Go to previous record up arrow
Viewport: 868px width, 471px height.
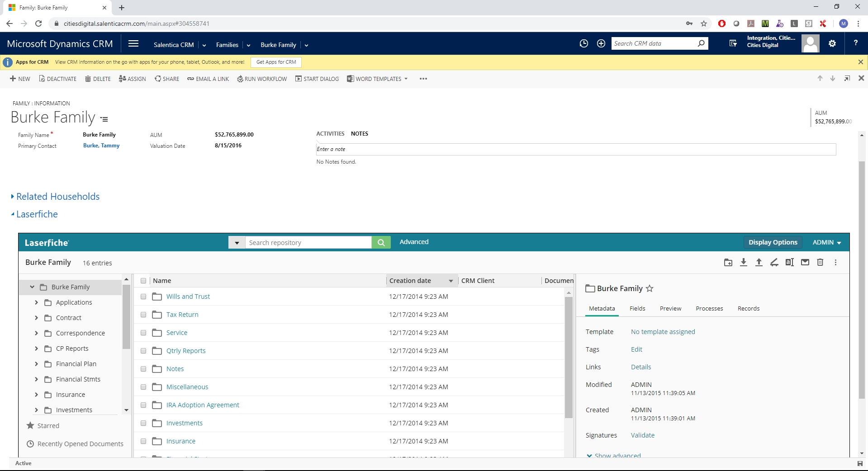tap(820, 78)
